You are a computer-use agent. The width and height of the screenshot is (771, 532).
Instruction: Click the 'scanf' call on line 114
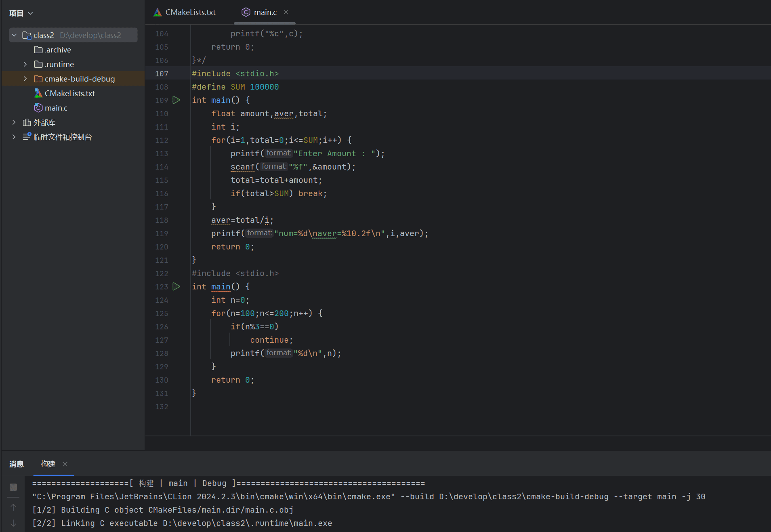coord(243,167)
